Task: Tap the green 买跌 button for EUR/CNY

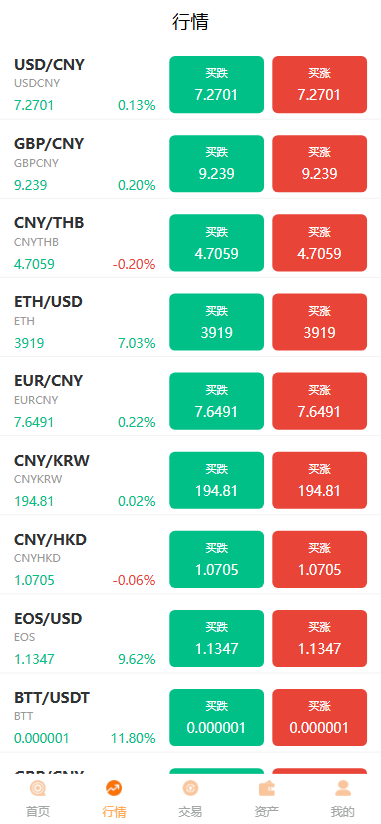Action: coord(217,401)
